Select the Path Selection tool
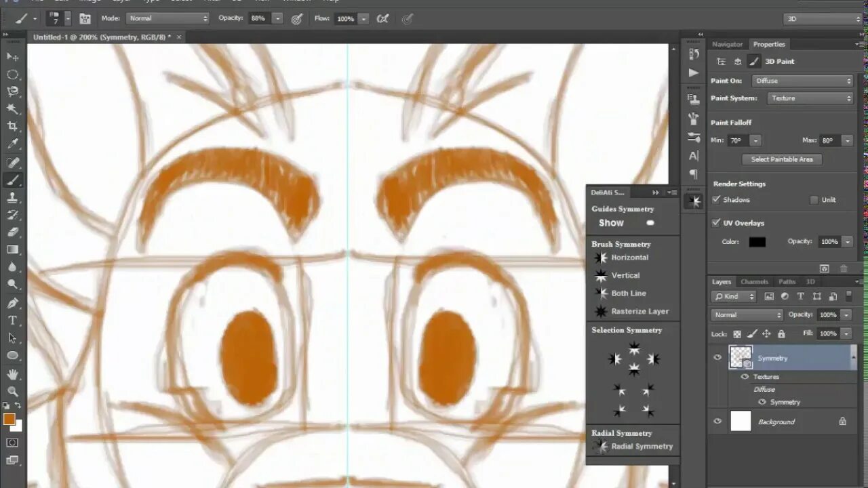 click(x=12, y=338)
